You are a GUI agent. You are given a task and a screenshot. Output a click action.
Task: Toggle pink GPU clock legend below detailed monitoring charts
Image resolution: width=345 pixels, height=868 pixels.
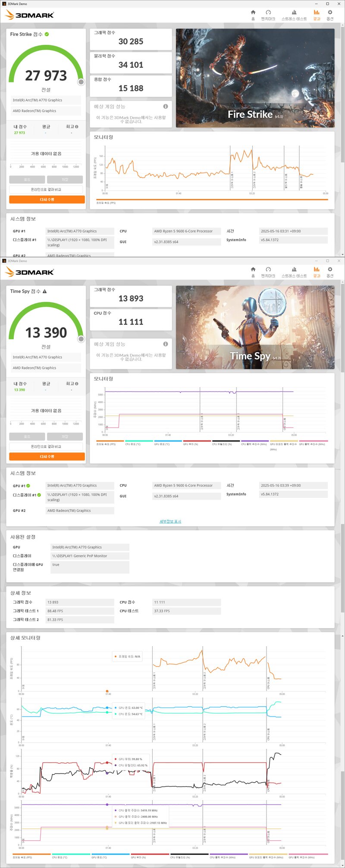(x=308, y=856)
